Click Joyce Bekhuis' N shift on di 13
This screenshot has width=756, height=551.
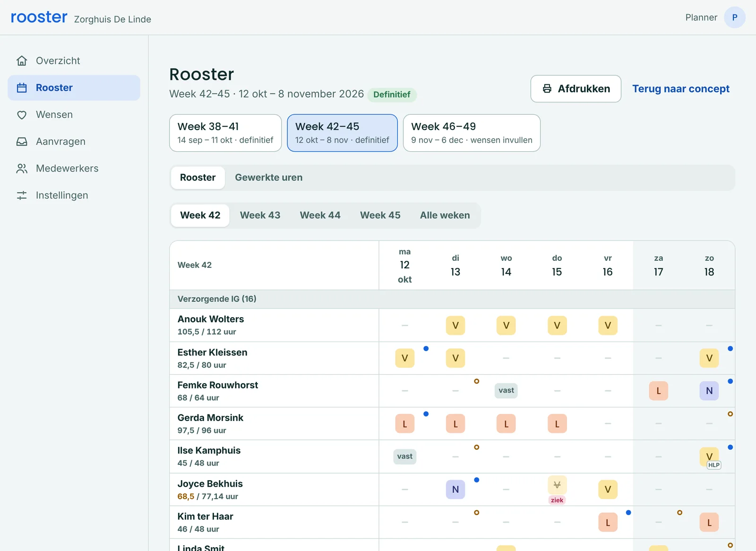(x=455, y=490)
